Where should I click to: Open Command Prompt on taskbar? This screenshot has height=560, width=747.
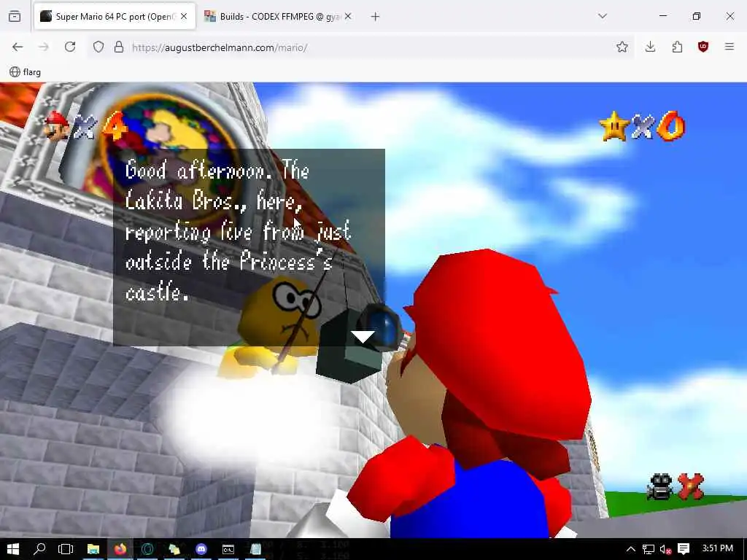(x=228, y=549)
